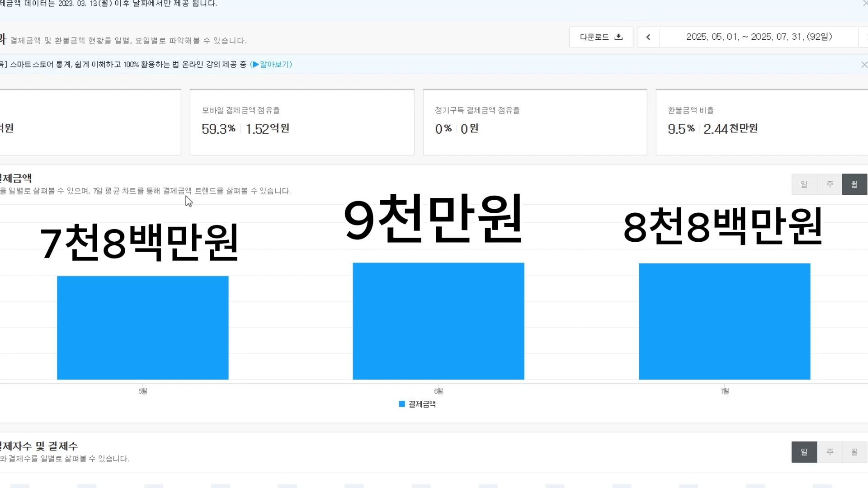
Task: Select 주 tab in payer count section
Action: (830, 452)
